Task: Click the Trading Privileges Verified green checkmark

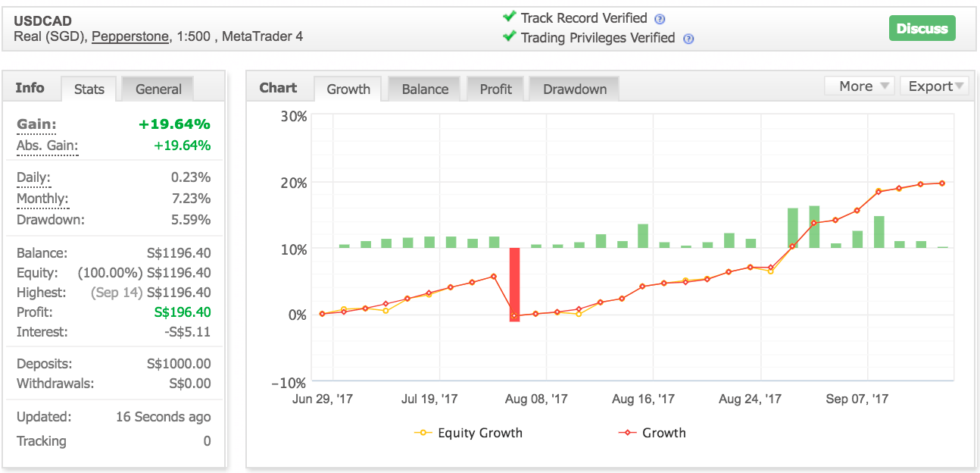Action: 510,36
